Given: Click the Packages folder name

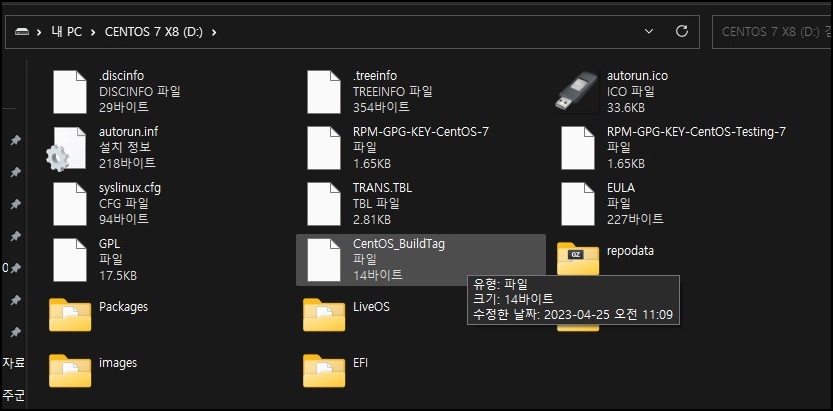Looking at the screenshot, I should [123, 307].
